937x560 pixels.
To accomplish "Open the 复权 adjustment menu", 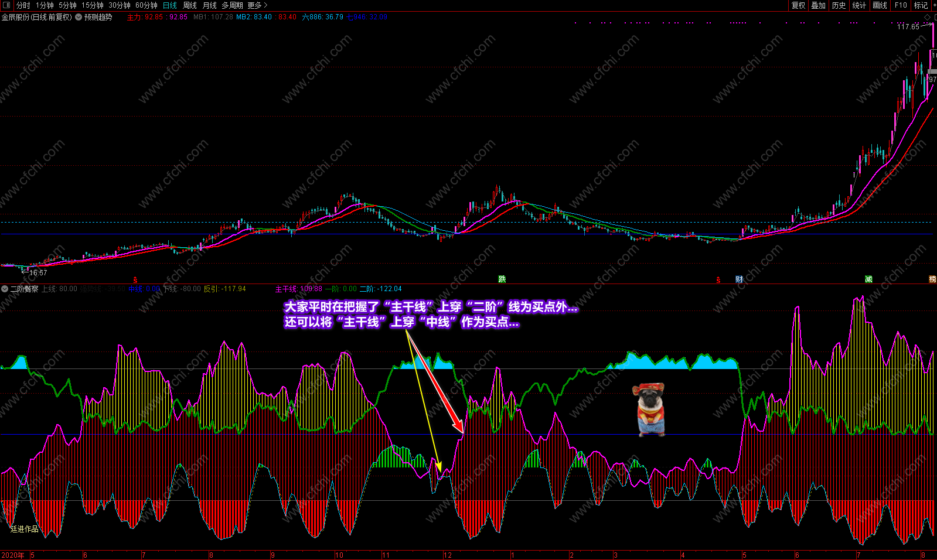I will (x=798, y=5).
